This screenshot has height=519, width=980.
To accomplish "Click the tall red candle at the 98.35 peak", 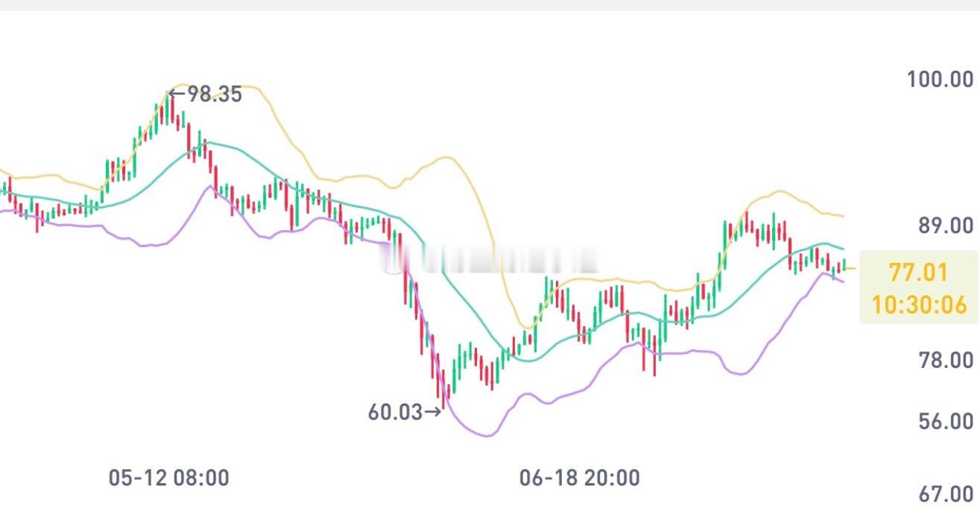I will [x=172, y=109].
